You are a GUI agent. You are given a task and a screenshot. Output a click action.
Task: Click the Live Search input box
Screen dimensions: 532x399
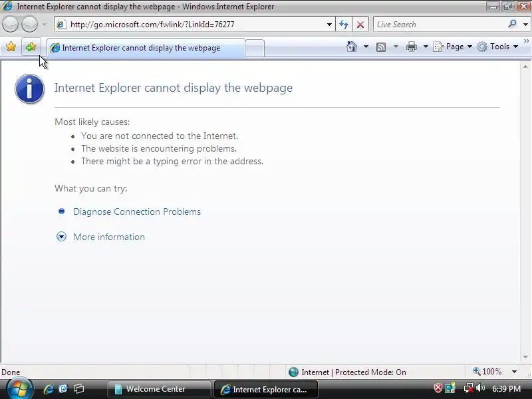(440, 25)
